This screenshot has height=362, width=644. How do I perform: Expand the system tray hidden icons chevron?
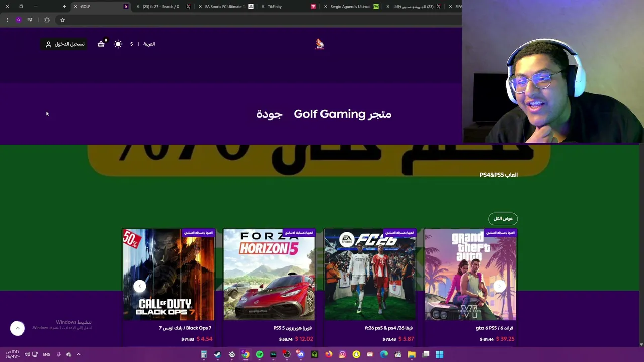pyautogui.click(x=79, y=354)
